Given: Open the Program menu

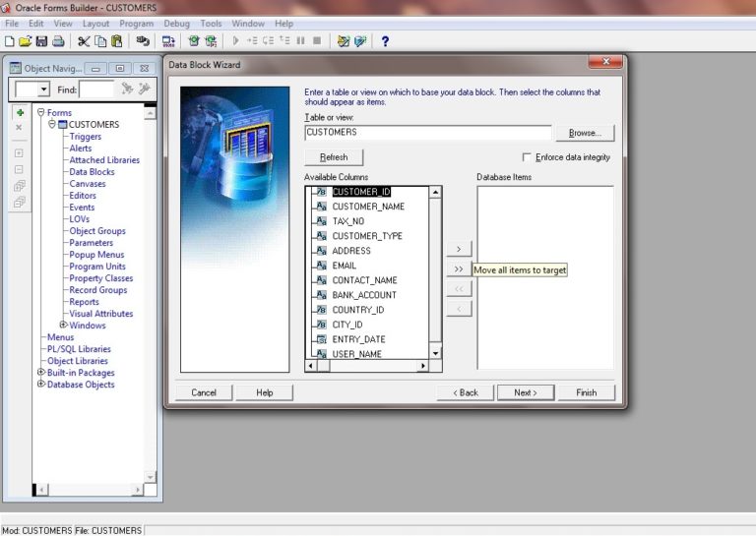Looking at the screenshot, I should click(x=137, y=24).
